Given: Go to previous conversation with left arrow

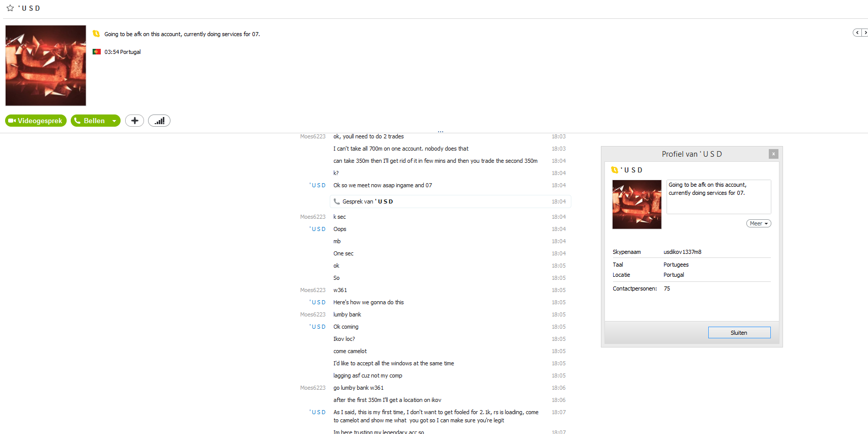Looking at the screenshot, I should [857, 33].
